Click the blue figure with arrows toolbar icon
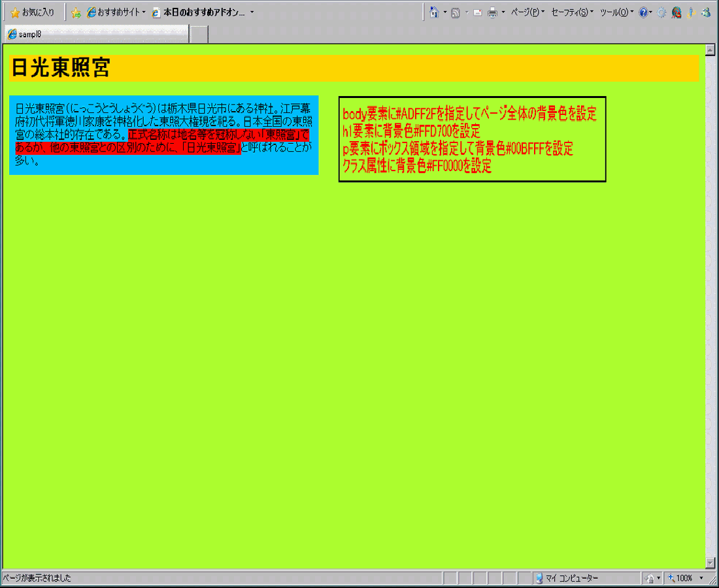The height and width of the screenshot is (588, 719). [x=691, y=13]
